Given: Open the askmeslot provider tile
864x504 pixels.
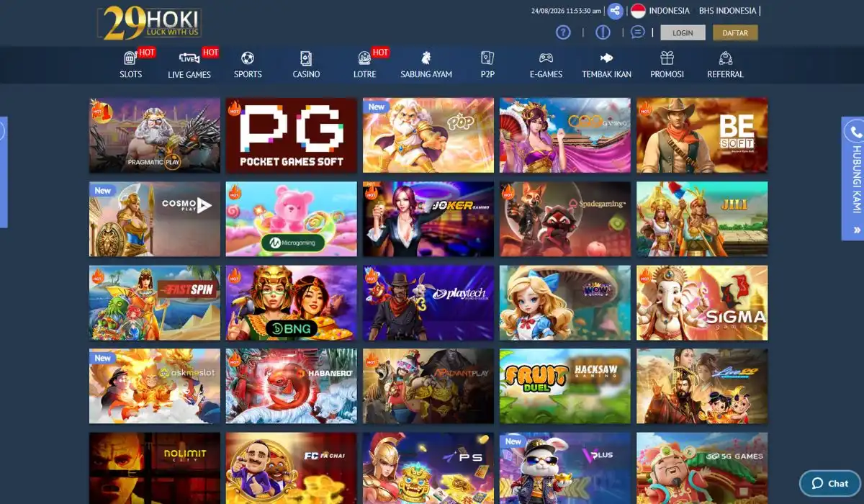Looking at the screenshot, I should click(155, 387).
